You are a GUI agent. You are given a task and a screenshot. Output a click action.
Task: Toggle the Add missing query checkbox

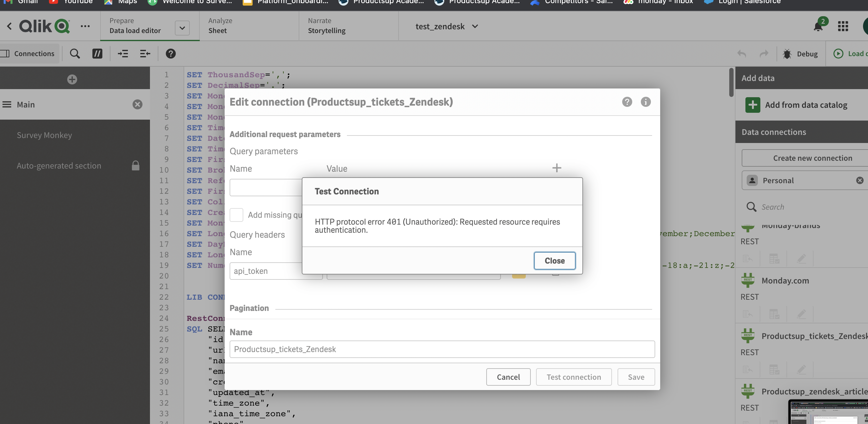pos(236,215)
